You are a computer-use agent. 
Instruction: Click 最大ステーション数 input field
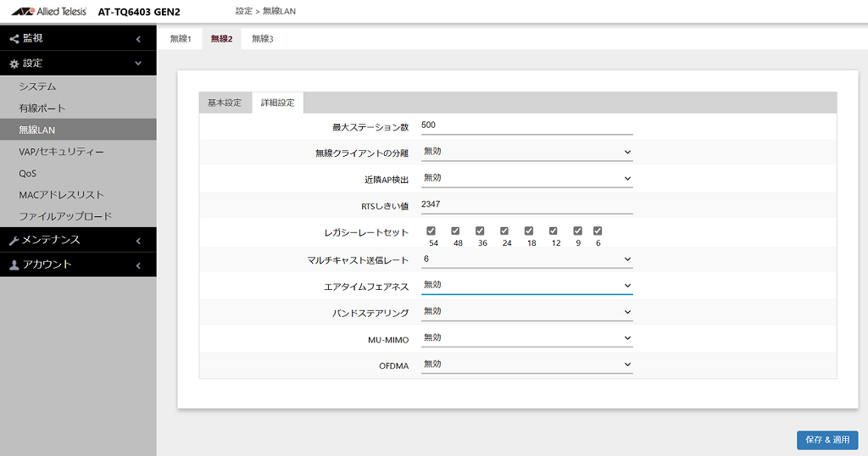pyautogui.click(x=526, y=125)
